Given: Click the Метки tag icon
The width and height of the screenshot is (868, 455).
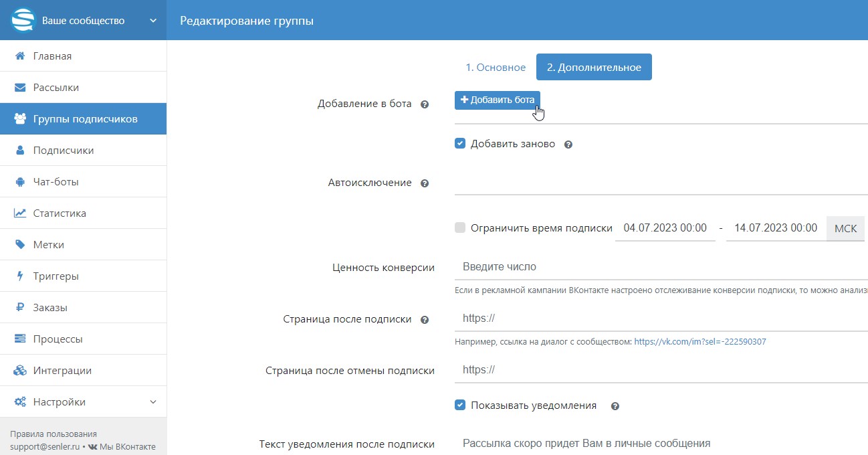Looking at the screenshot, I should pos(20,245).
